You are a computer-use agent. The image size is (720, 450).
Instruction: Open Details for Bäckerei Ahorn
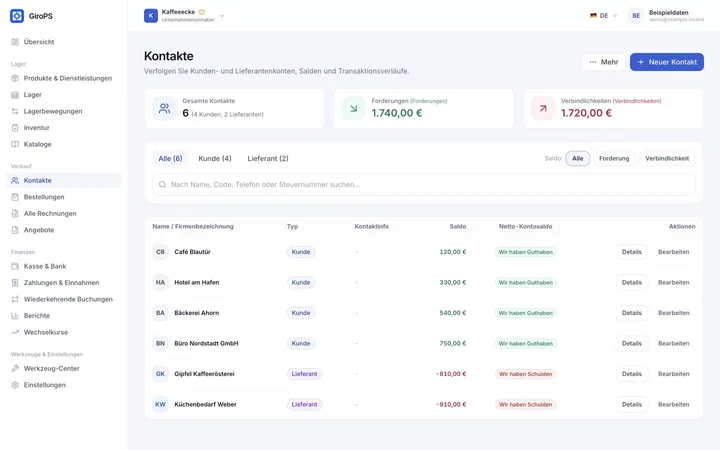point(631,313)
